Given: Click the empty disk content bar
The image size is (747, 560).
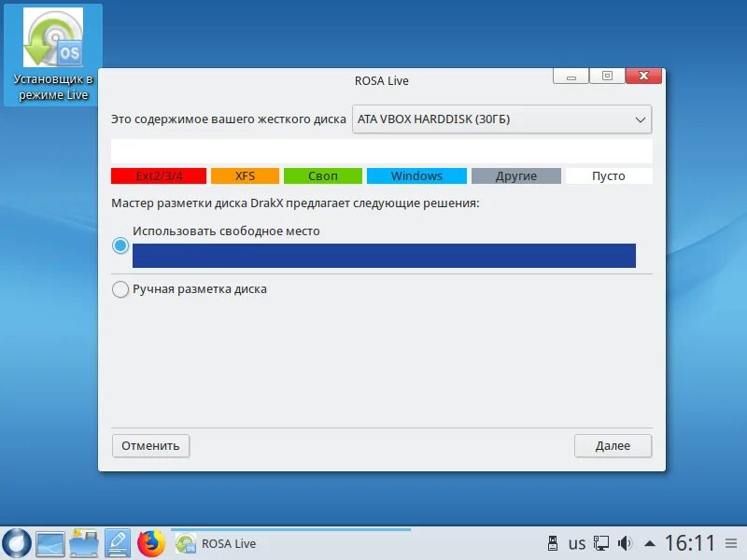Looking at the screenshot, I should (382, 151).
